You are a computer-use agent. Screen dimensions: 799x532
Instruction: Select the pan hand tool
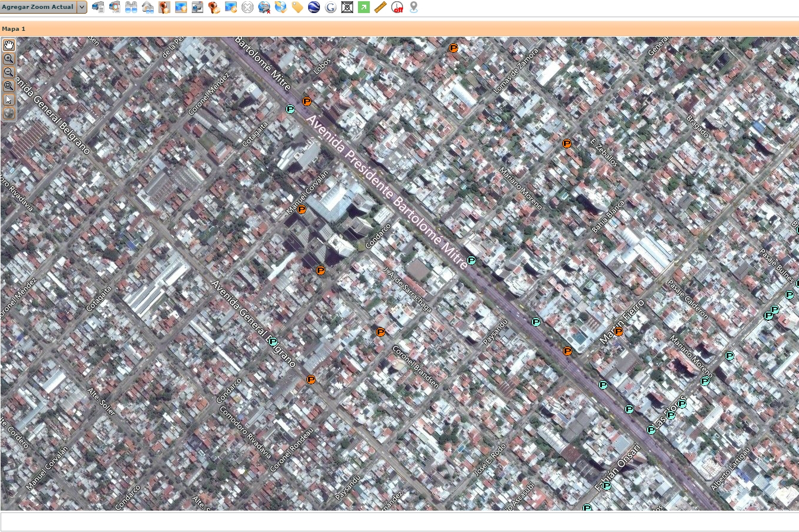(9, 45)
